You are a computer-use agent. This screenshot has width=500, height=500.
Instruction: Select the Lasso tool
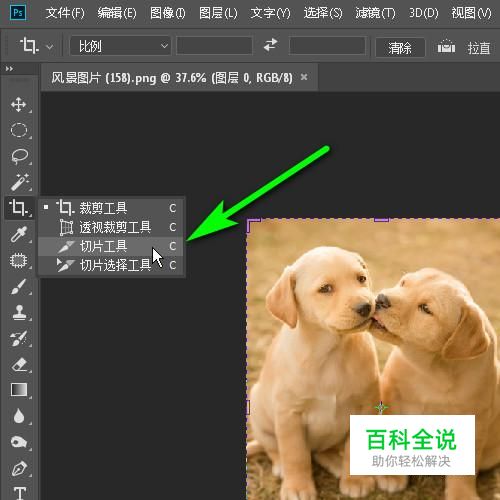click(x=19, y=156)
